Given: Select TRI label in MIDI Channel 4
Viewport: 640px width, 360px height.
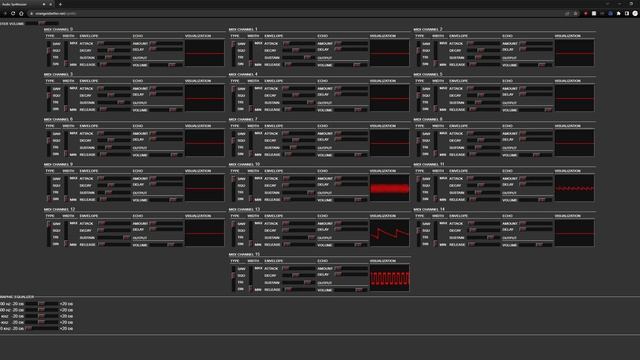Looking at the screenshot, I should pos(241,102).
